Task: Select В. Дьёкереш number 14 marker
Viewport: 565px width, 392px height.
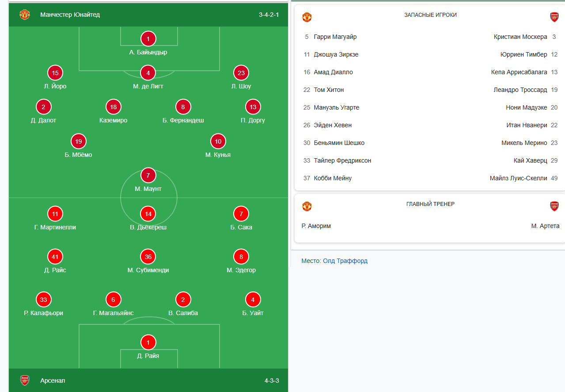Action: [148, 214]
